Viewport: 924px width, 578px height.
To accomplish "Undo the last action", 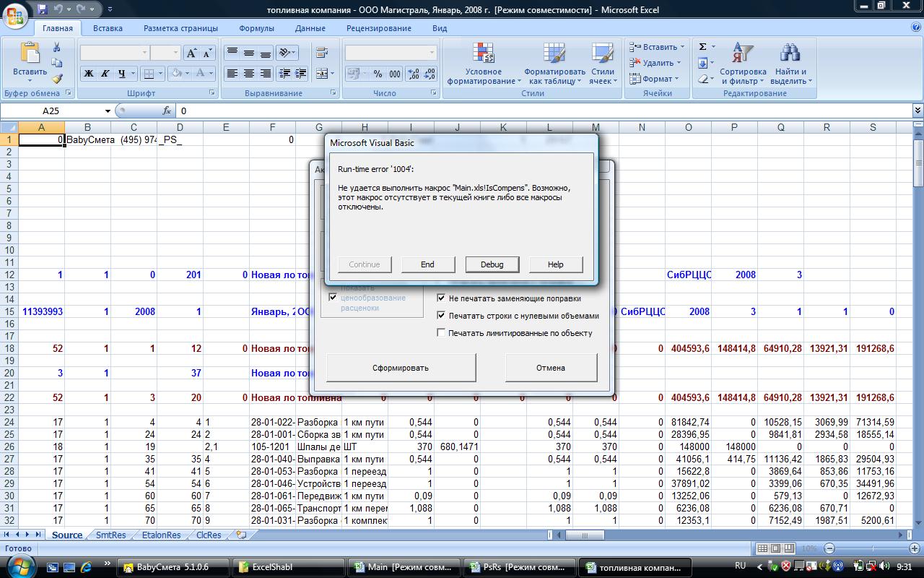I will click(58, 9).
